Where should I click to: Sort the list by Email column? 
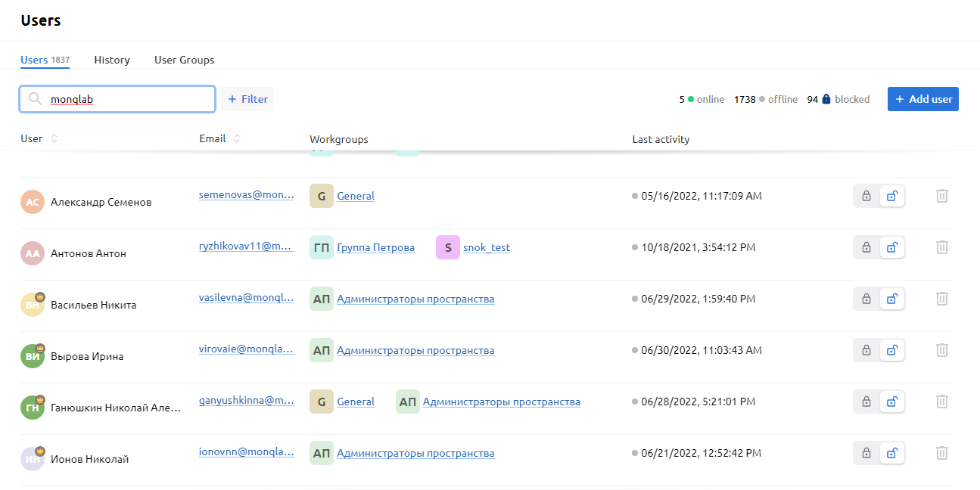pyautogui.click(x=237, y=139)
